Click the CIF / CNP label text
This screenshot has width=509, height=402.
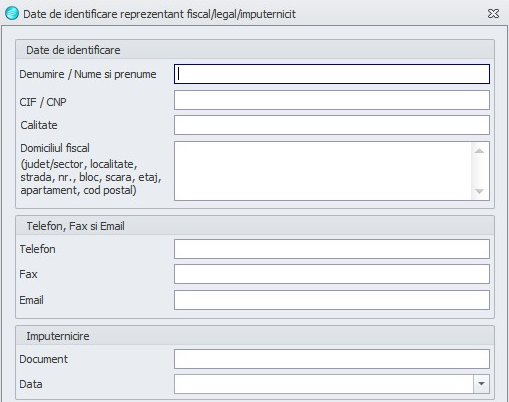(x=43, y=102)
